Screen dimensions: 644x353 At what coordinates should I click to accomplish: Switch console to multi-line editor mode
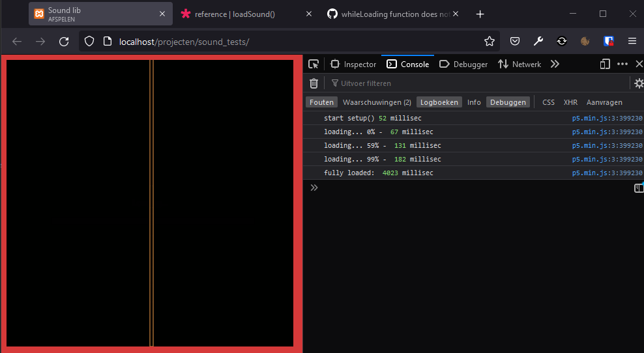click(639, 188)
